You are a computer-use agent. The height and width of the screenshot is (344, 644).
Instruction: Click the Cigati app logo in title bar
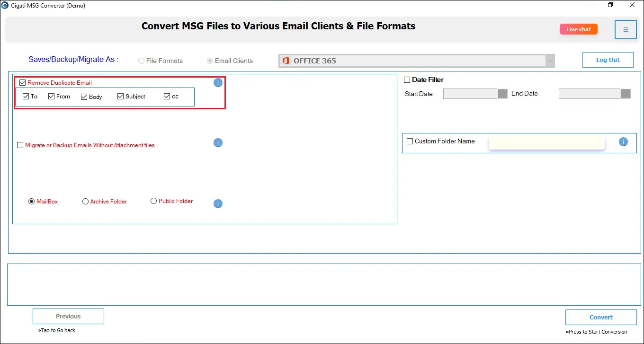(x=5, y=5)
